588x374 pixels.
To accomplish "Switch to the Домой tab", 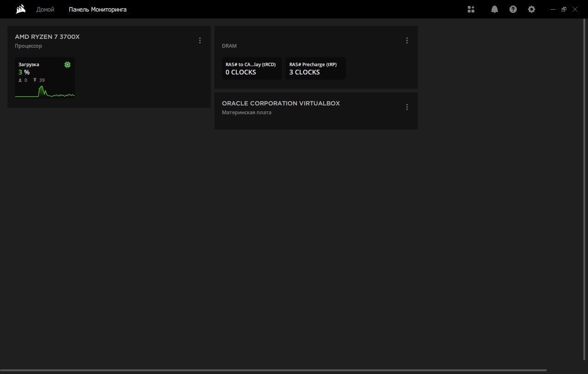I will point(45,9).
